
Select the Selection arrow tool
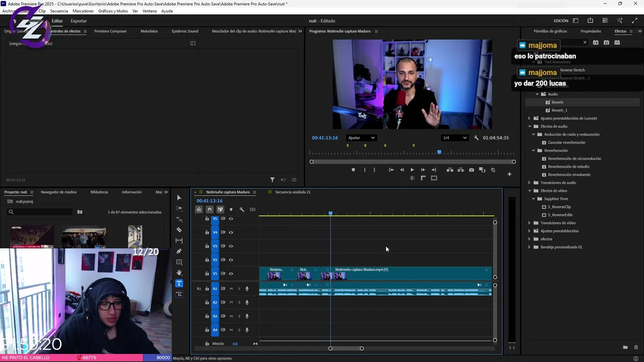click(179, 198)
